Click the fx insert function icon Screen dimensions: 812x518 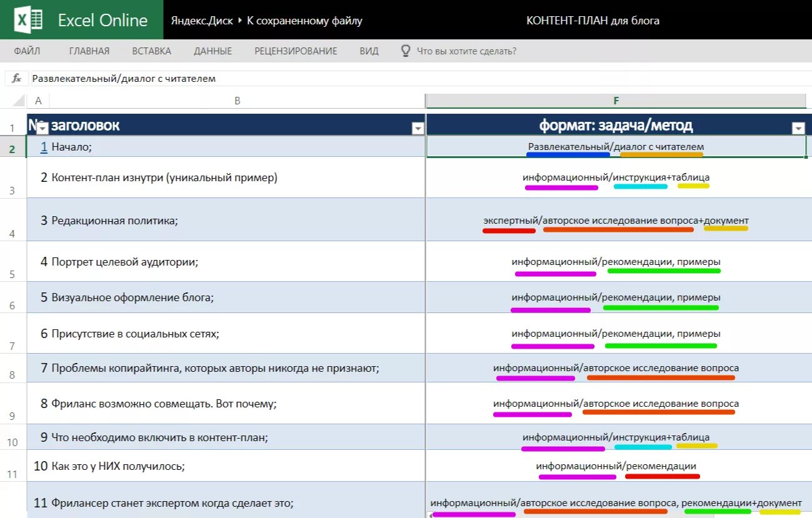click(x=17, y=79)
